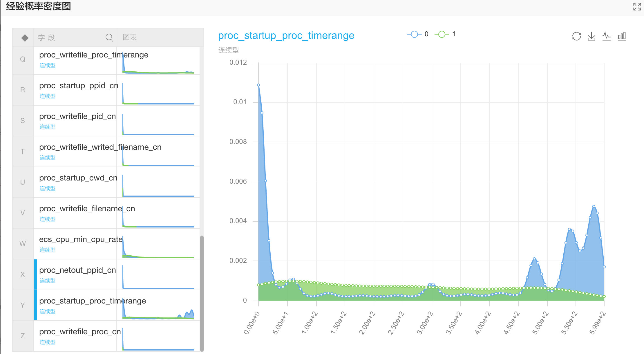The image size is (644, 354).
Task: Click the refresh chart icon
Action: pos(576,36)
